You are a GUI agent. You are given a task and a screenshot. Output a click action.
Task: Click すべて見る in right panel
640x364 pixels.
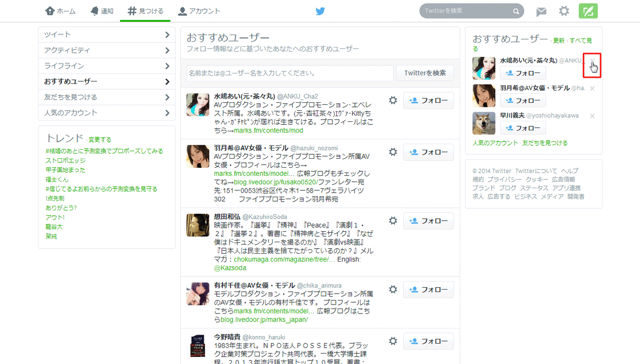point(580,40)
